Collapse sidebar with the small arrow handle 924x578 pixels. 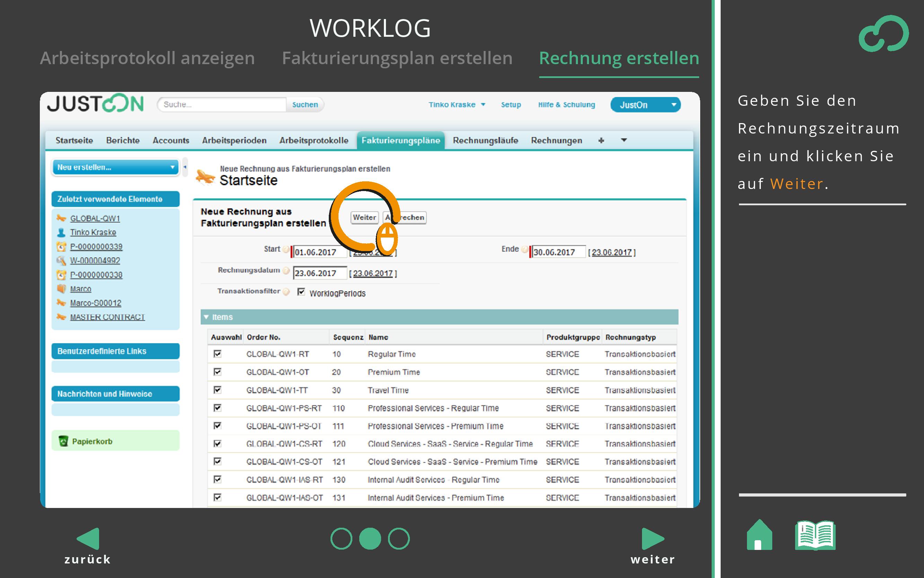(x=185, y=167)
